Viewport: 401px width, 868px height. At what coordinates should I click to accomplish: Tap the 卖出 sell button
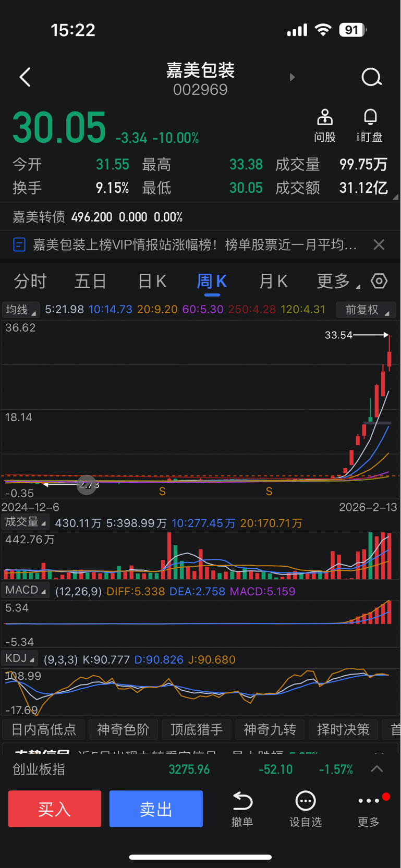tap(156, 809)
